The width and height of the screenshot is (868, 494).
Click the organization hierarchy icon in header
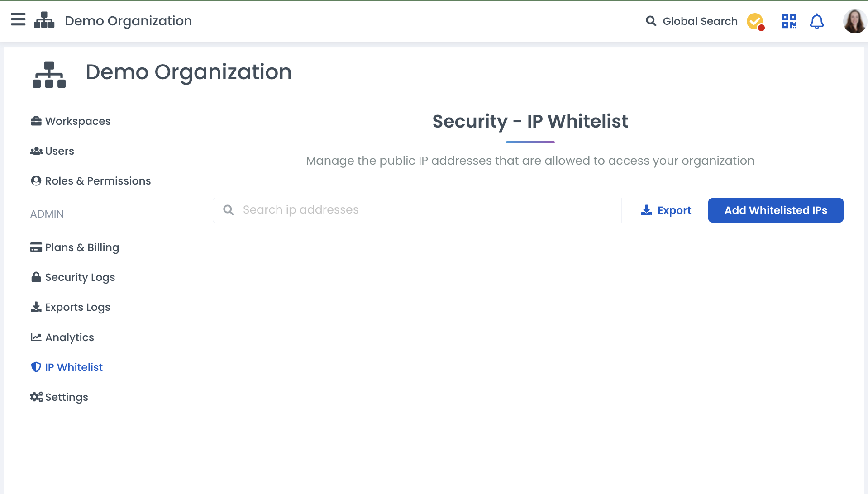point(44,20)
